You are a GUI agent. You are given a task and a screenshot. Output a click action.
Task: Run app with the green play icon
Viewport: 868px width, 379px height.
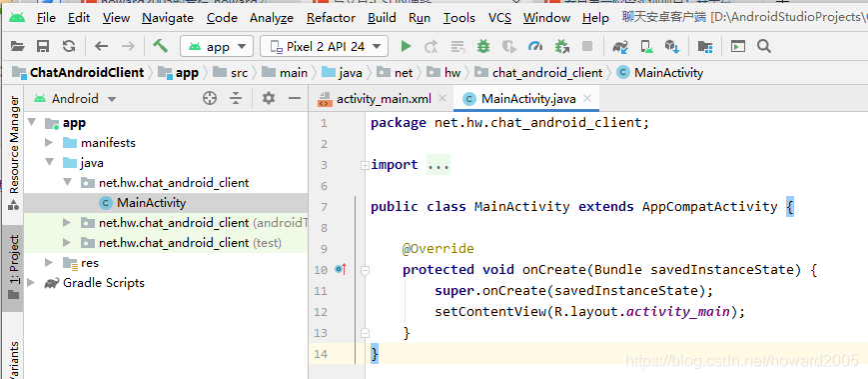click(x=406, y=47)
